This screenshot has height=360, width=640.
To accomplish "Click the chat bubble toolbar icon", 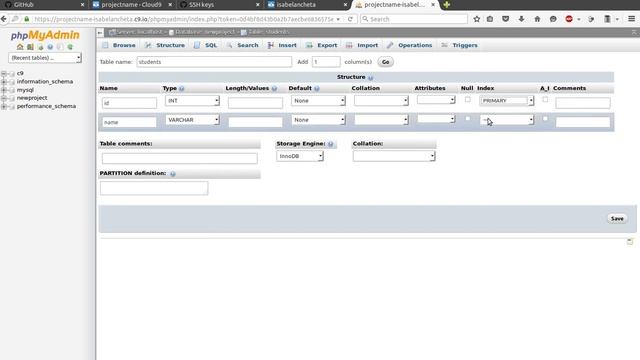I will tap(553, 19).
